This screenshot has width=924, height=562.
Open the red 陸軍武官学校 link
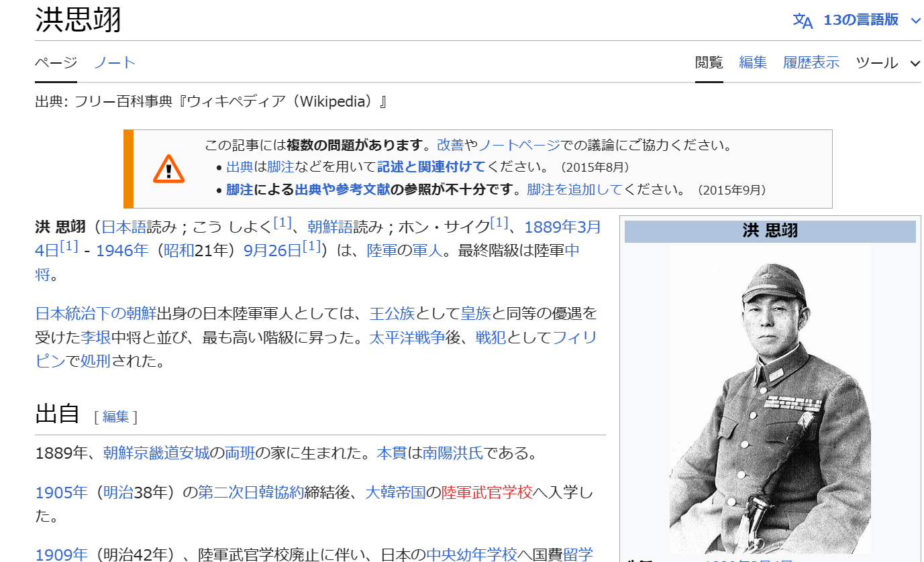(486, 493)
